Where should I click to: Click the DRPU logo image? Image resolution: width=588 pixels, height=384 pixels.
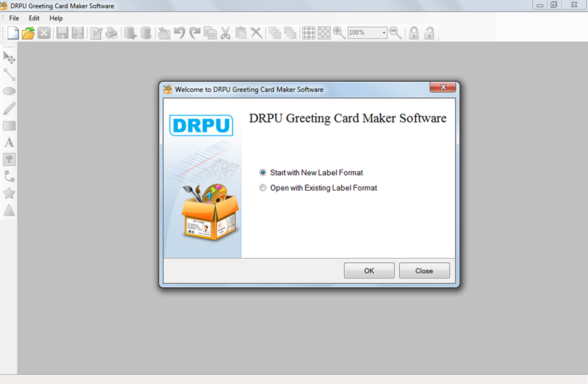click(201, 125)
